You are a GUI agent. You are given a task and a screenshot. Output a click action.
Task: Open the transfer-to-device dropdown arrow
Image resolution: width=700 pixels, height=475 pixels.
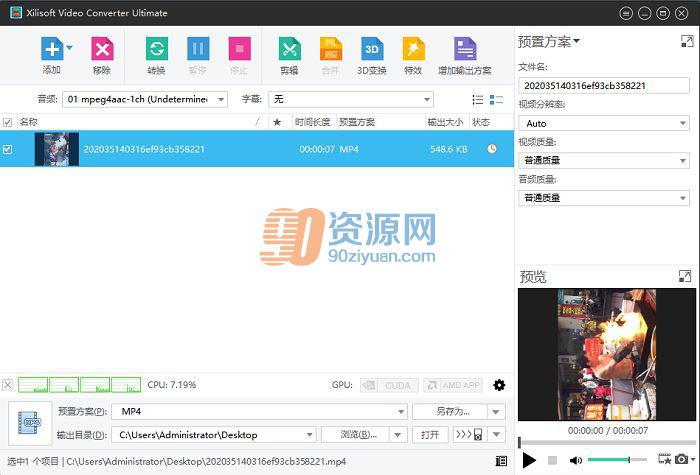coord(496,434)
